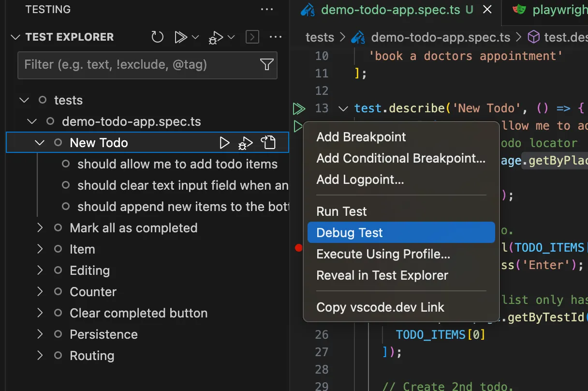588x391 pixels.
Task: Fold test.describe block at line 13
Action: [343, 108]
